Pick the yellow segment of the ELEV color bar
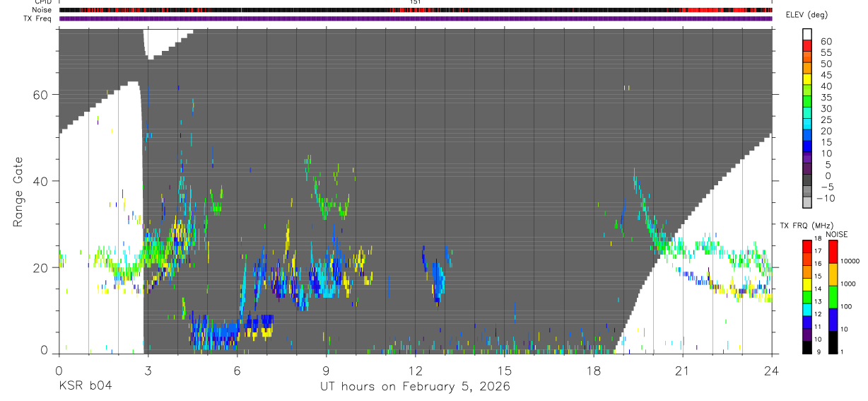 (x=807, y=79)
